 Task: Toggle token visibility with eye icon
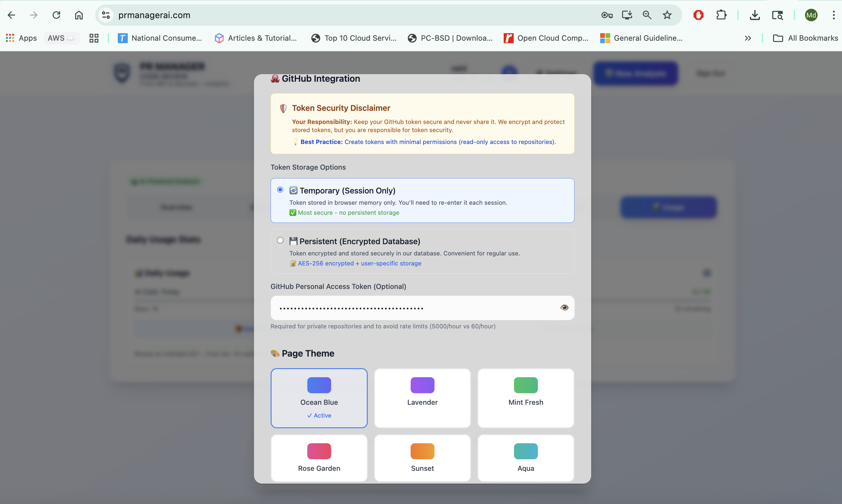coord(564,308)
